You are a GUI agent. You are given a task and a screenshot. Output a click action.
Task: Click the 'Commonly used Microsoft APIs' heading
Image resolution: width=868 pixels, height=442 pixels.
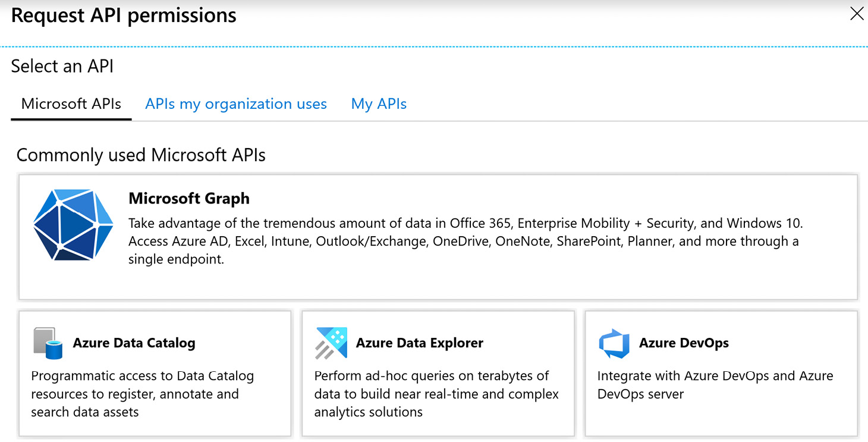click(x=141, y=155)
